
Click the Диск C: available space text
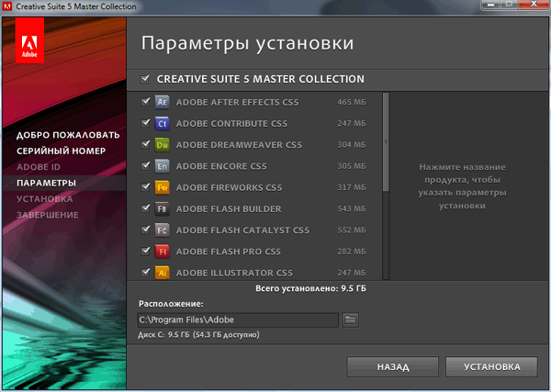pyautogui.click(x=198, y=335)
